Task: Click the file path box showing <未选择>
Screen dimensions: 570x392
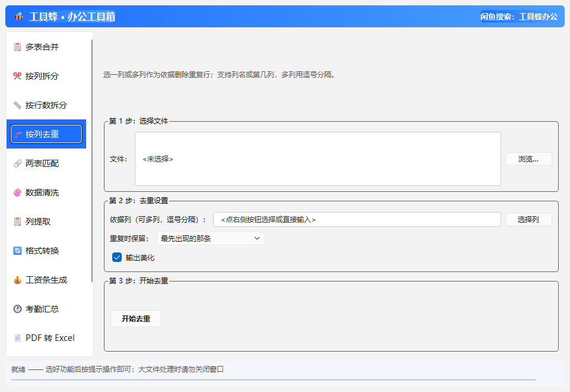Action: tap(318, 159)
